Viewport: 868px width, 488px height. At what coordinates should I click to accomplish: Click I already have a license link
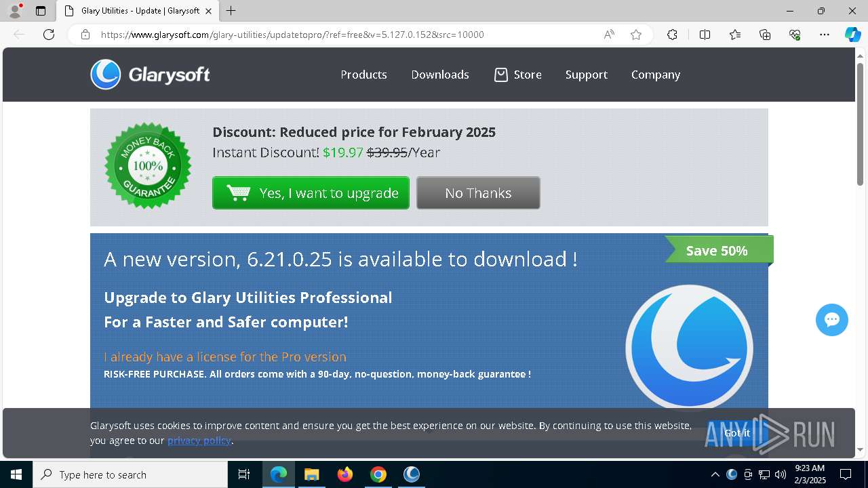(x=225, y=357)
